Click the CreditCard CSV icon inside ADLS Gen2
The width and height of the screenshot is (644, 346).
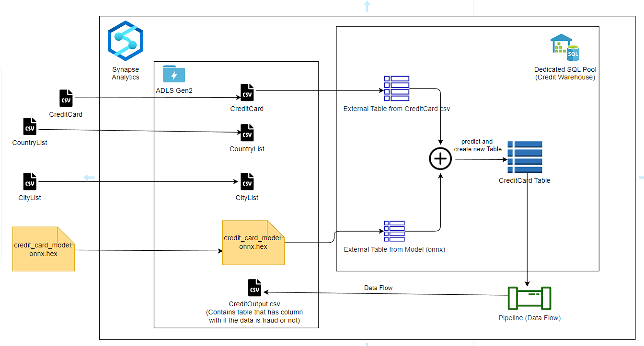pyautogui.click(x=247, y=92)
